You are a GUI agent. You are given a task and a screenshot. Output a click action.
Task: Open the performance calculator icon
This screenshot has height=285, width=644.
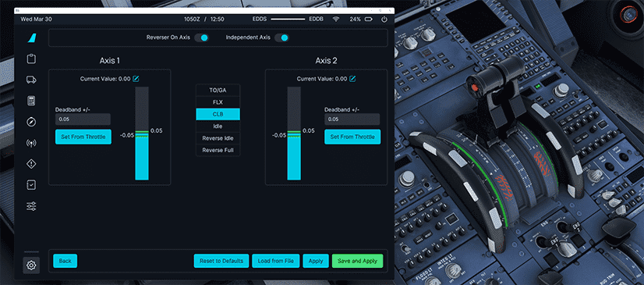point(31,101)
